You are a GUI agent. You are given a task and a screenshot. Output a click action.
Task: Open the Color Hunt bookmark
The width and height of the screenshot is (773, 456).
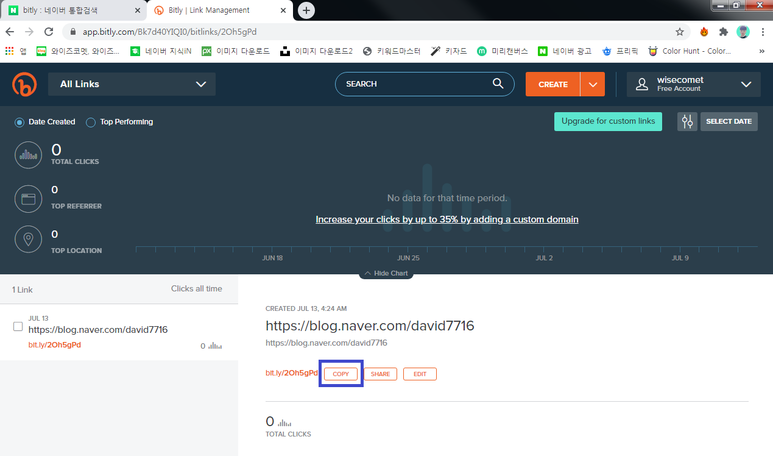(x=689, y=51)
